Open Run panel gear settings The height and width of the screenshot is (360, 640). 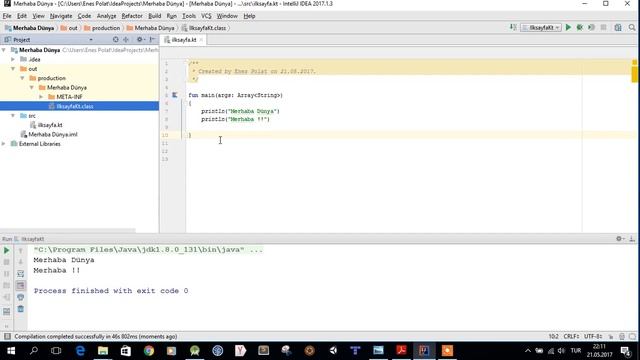click(x=620, y=239)
